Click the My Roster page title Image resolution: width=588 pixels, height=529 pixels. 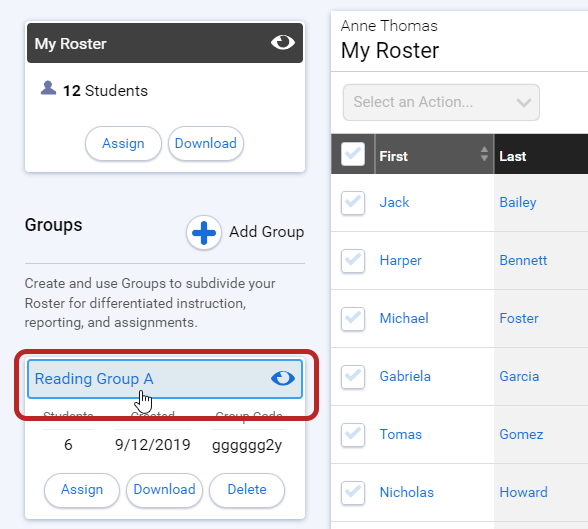click(390, 51)
